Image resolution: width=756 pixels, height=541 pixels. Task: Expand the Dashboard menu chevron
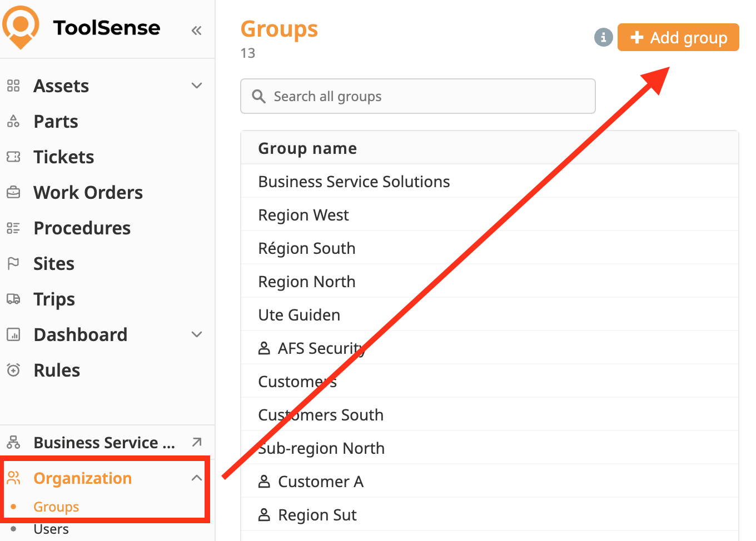[x=197, y=335]
